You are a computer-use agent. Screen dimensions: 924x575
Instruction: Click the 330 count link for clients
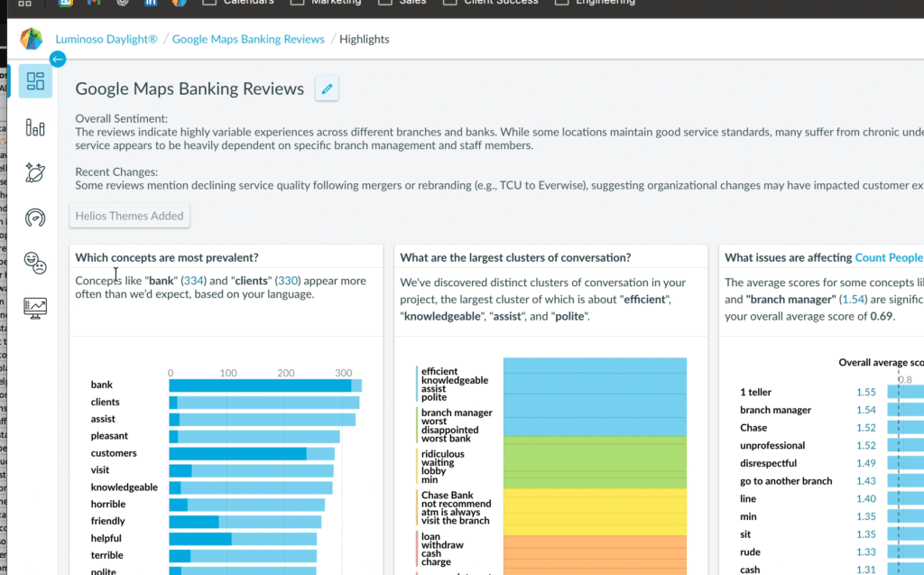point(287,281)
